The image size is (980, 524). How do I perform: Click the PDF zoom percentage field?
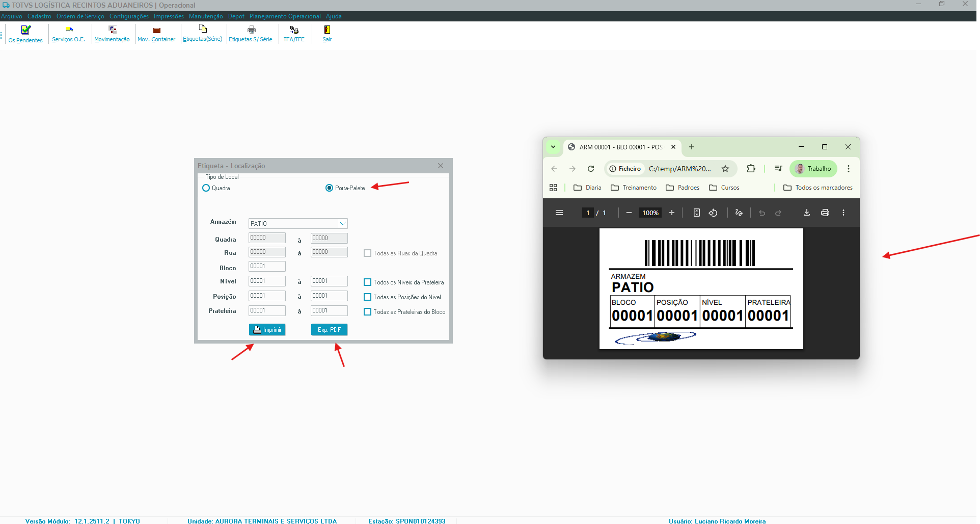[x=650, y=213]
